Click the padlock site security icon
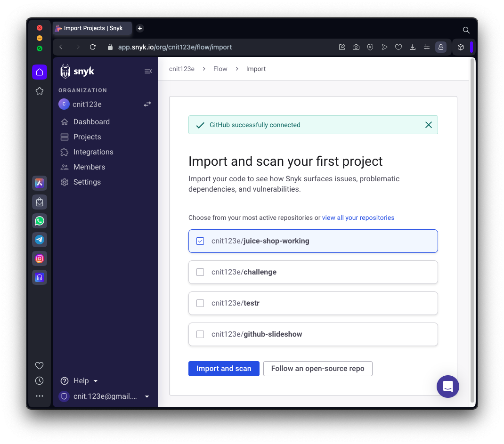The width and height of the screenshot is (504, 444). (110, 47)
